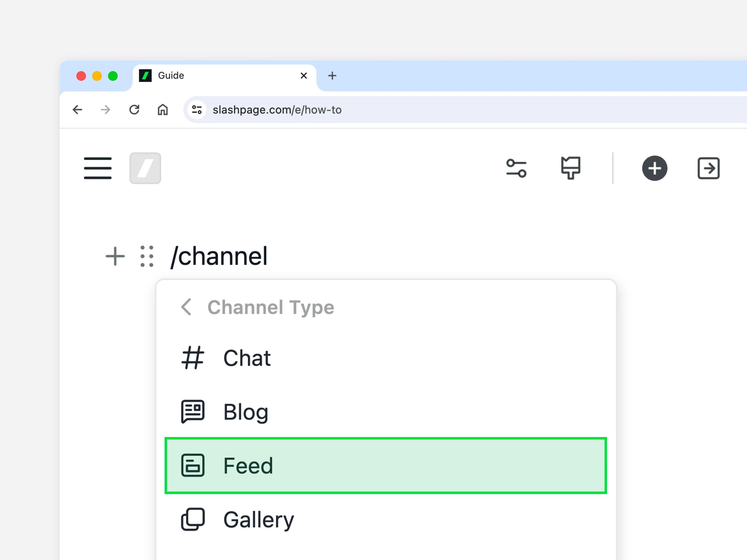This screenshot has height=560, width=747.
Task: Open the paint roller theme icon
Action: tap(571, 168)
